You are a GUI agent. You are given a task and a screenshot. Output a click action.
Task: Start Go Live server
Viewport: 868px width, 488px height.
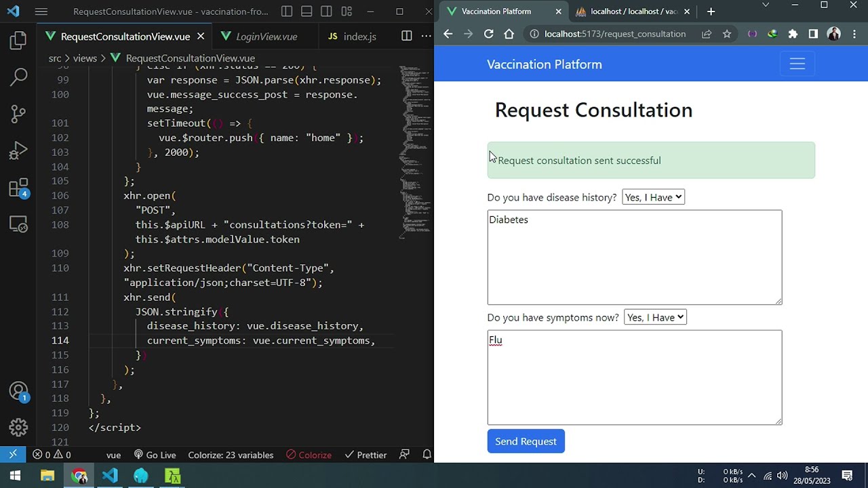click(155, 455)
